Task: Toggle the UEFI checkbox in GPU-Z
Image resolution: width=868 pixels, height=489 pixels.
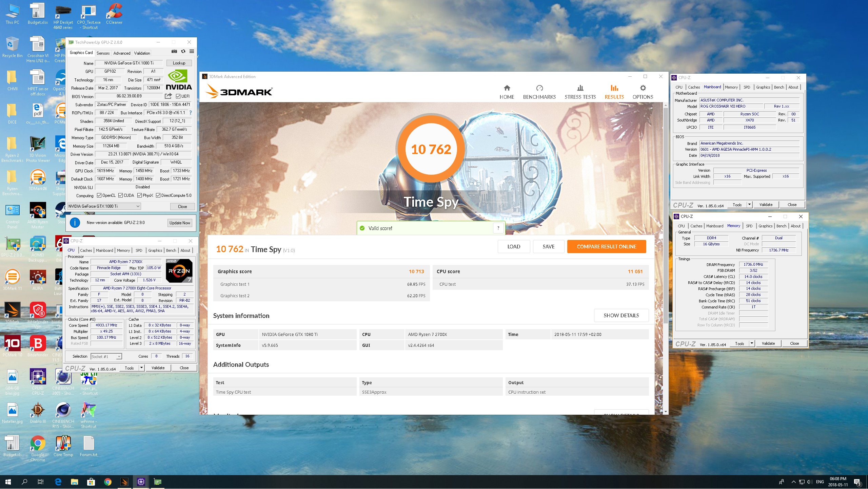Action: [178, 96]
